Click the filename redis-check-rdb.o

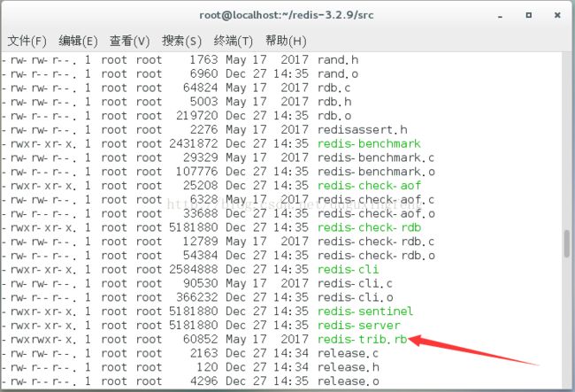pos(376,255)
